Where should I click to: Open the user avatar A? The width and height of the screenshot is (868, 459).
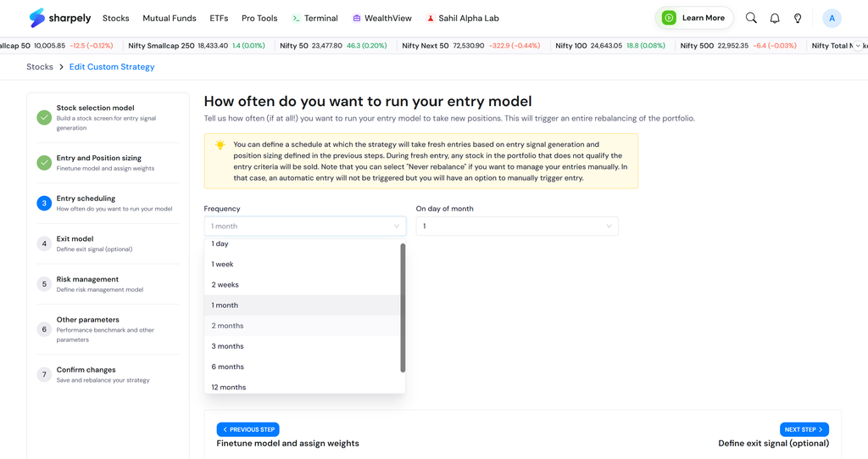832,19
